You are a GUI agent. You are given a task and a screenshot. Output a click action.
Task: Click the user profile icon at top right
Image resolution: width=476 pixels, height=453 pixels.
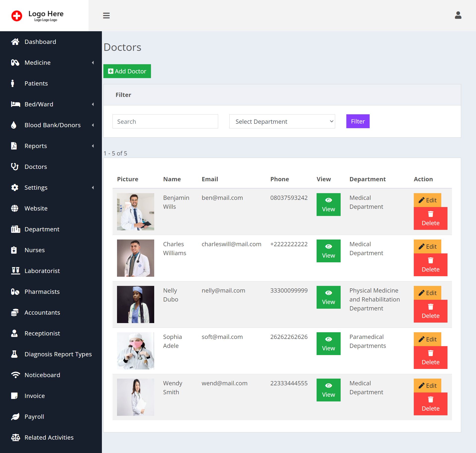[x=458, y=16]
